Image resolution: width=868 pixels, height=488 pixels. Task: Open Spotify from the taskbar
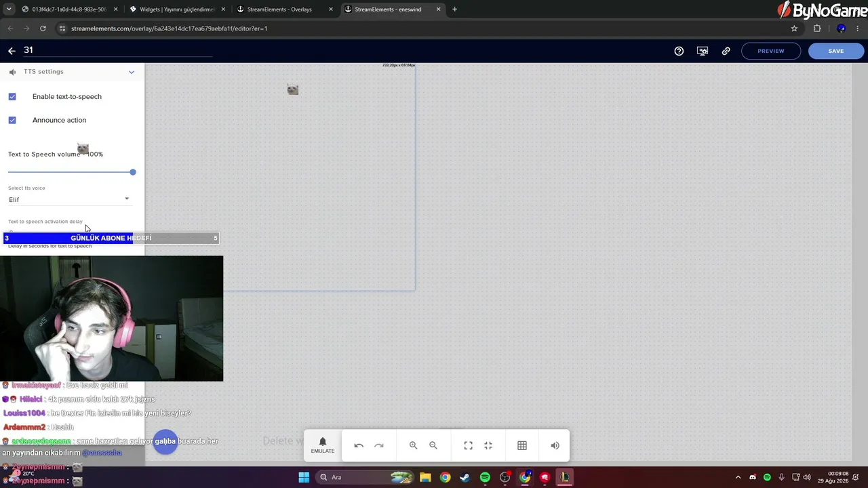coord(485,477)
